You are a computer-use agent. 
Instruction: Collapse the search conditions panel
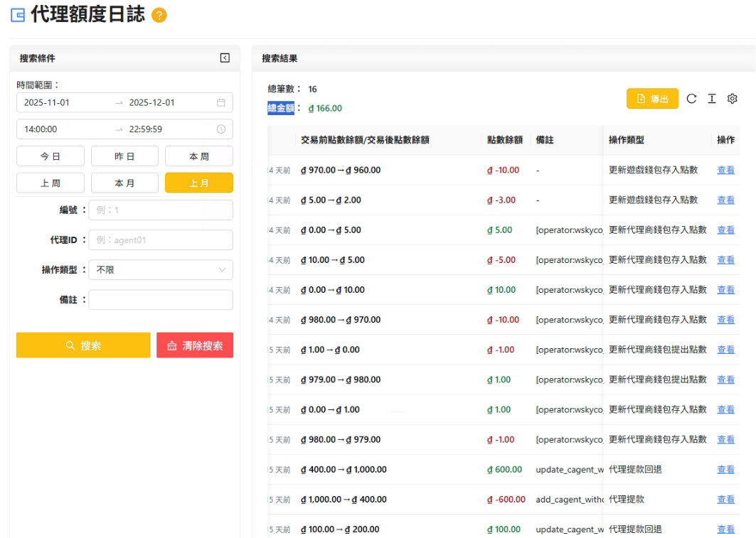click(225, 58)
